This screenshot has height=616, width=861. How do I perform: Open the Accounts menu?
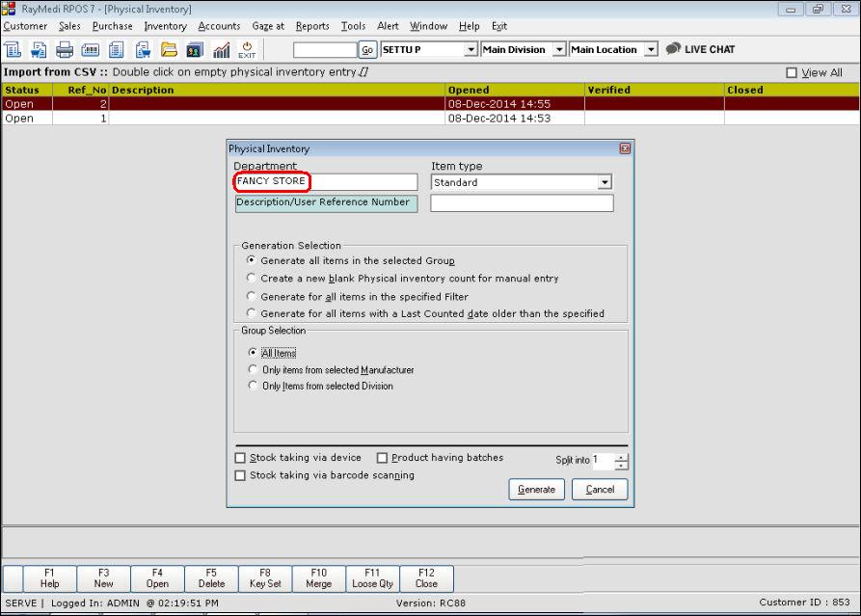[219, 26]
